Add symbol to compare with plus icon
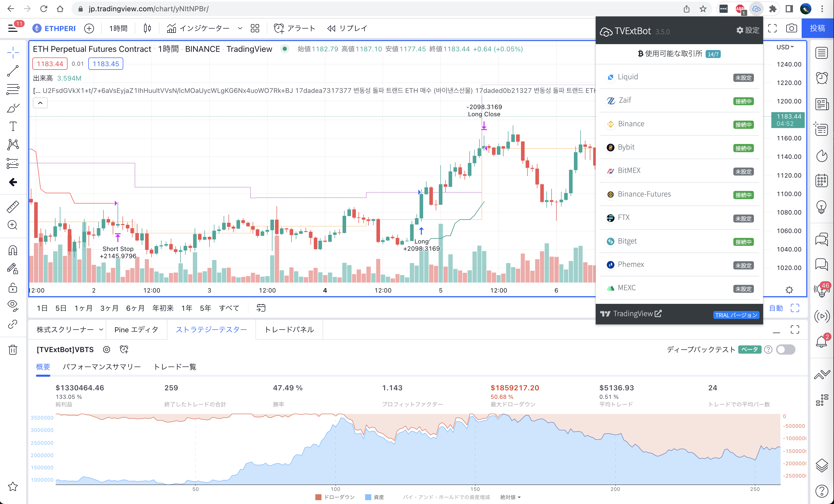Screen dimensions: 834x504 pyautogui.click(x=89, y=28)
